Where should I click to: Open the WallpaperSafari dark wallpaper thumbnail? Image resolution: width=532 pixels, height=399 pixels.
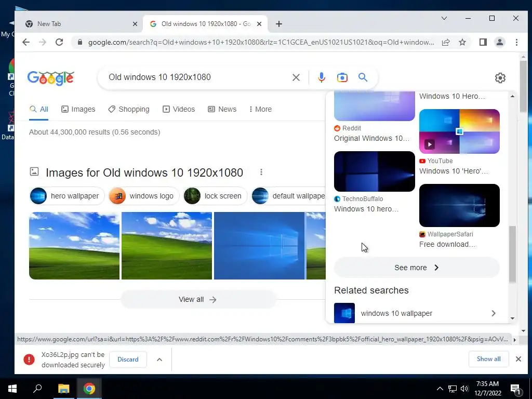pos(459,205)
